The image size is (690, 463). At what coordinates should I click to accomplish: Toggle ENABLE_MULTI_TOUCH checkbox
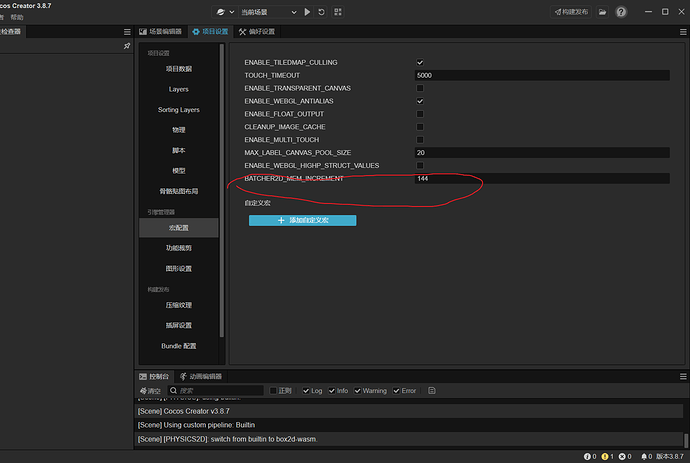(x=420, y=140)
